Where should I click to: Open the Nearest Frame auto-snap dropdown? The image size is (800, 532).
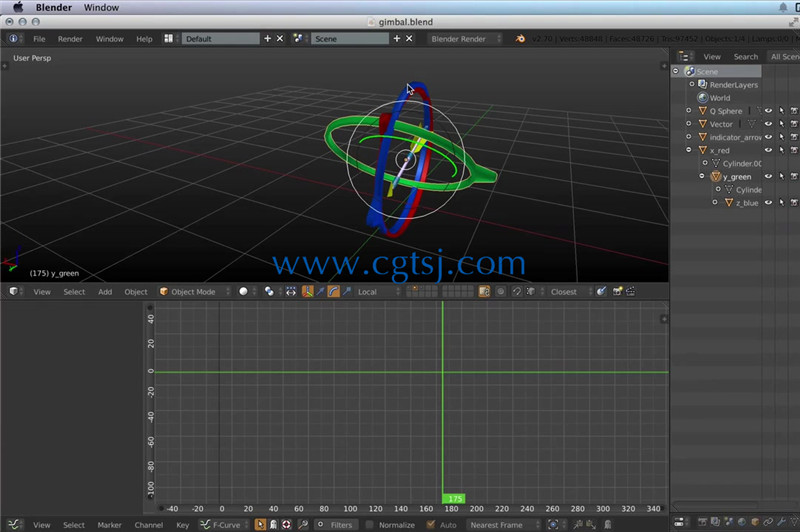503,524
